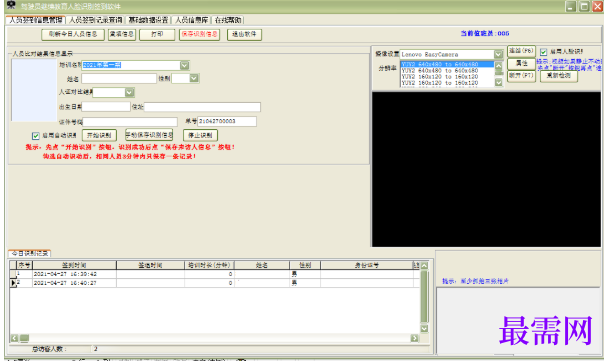This screenshot has width=611, height=362.
Task: Click the 出生日期 birth date field
Action: click(x=106, y=106)
